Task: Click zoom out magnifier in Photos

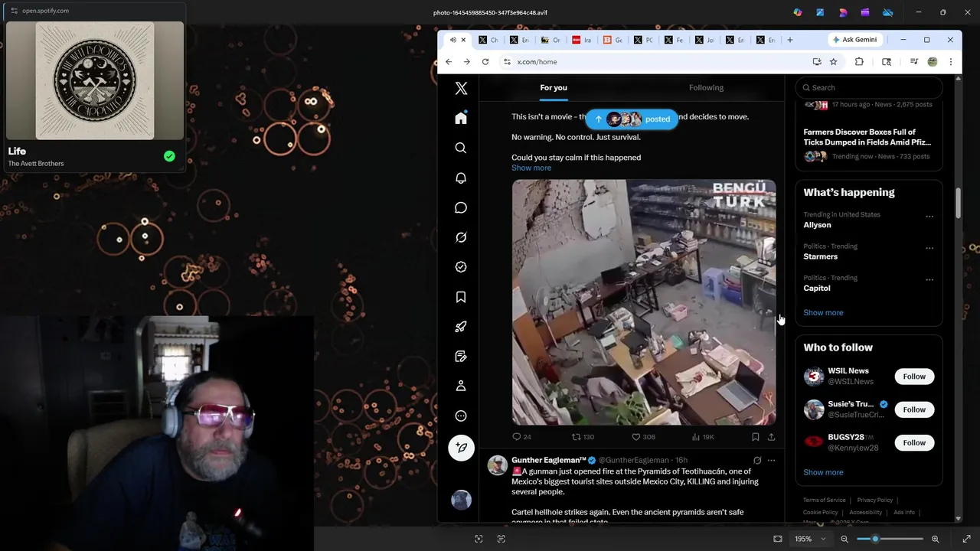Action: click(844, 539)
